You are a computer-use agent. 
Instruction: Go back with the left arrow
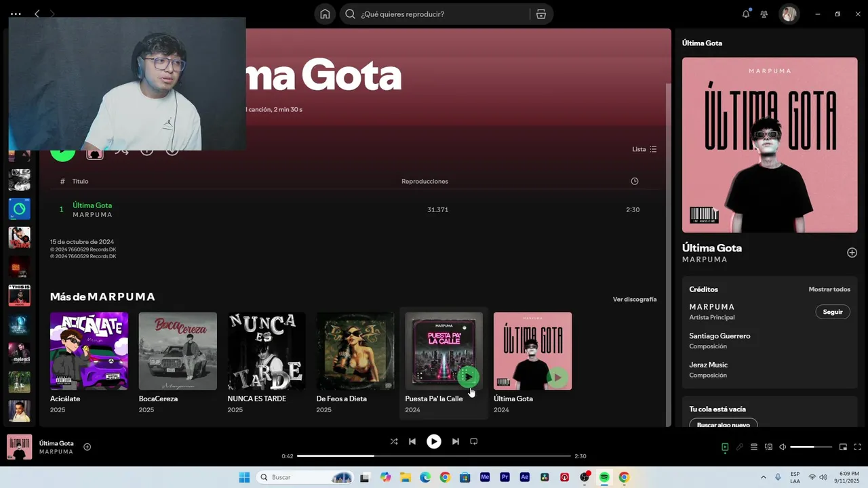(37, 14)
